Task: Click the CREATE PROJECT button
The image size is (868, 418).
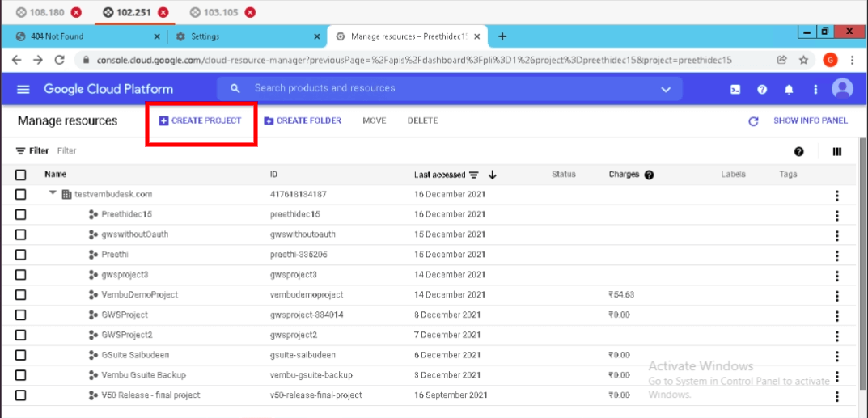Action: pyautogui.click(x=201, y=120)
